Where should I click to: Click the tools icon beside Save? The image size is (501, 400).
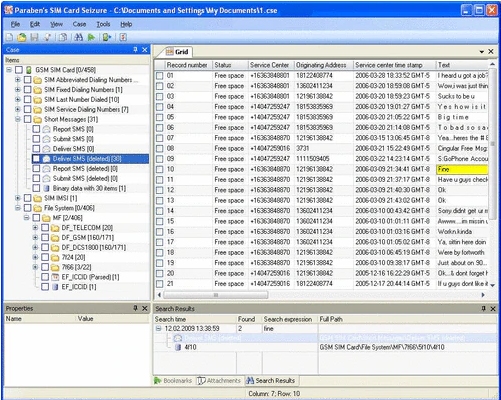click(47, 37)
